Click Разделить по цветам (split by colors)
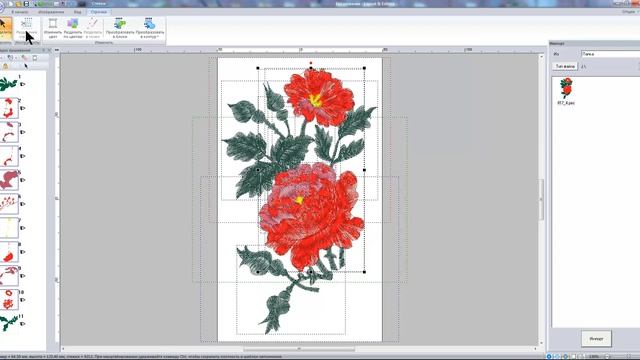Image resolution: width=640 pixels, height=360 pixels. coord(73,28)
